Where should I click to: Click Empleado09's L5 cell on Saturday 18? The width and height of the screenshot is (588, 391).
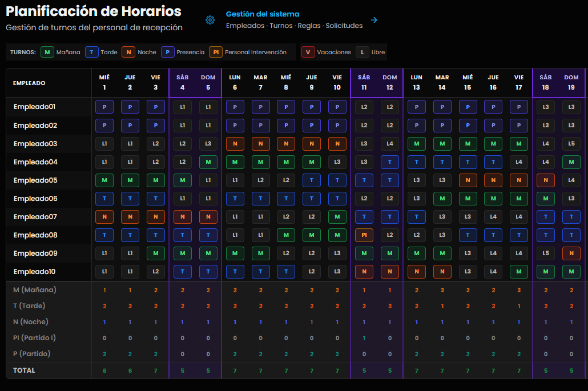click(x=546, y=253)
